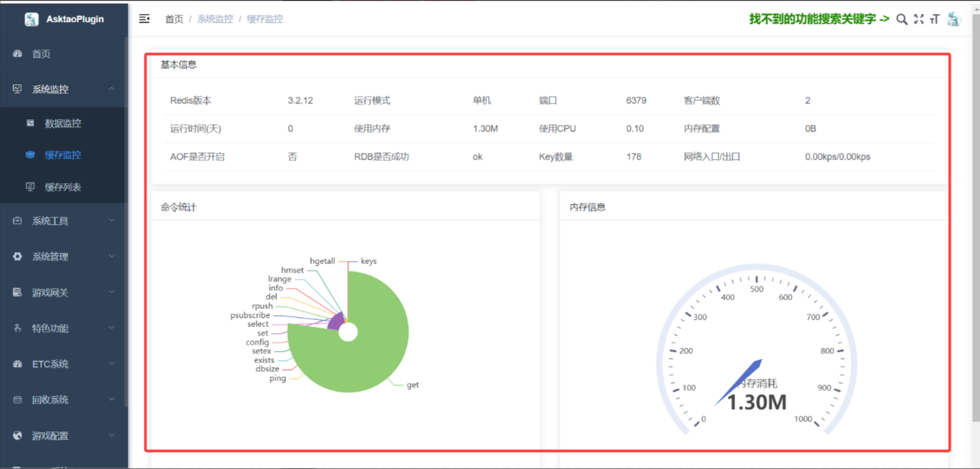The image size is (980, 469).
Task: Expand the 系统管理 menu
Action: [x=64, y=256]
